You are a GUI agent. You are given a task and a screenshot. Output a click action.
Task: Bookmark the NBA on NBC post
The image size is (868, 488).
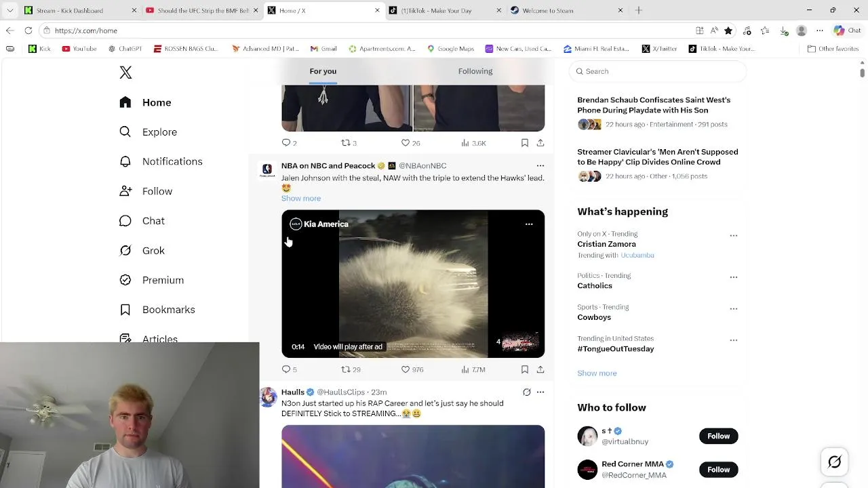[x=524, y=369]
